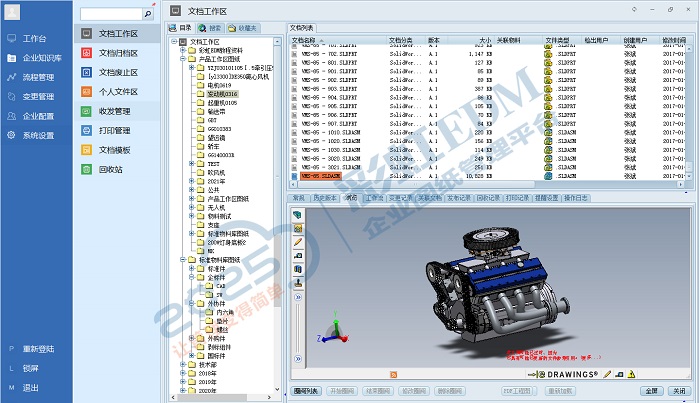
Task: Open 打印管理 print management
Action: pos(115,130)
